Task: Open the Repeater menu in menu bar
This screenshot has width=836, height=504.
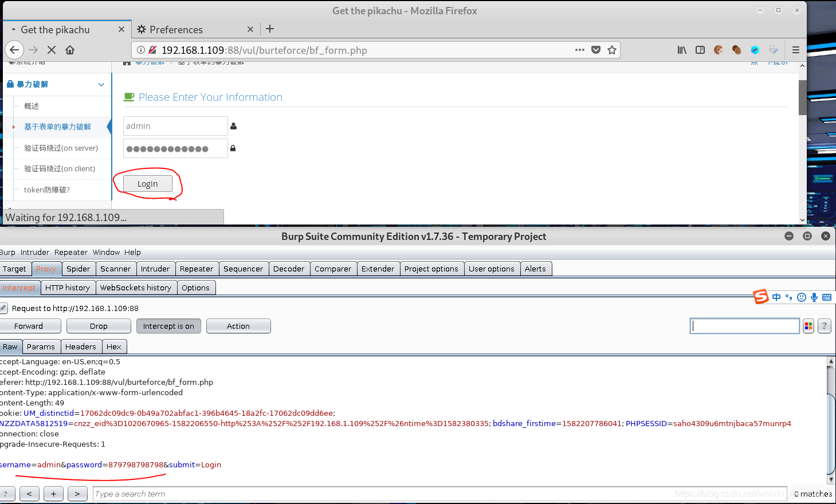Action: tap(71, 252)
